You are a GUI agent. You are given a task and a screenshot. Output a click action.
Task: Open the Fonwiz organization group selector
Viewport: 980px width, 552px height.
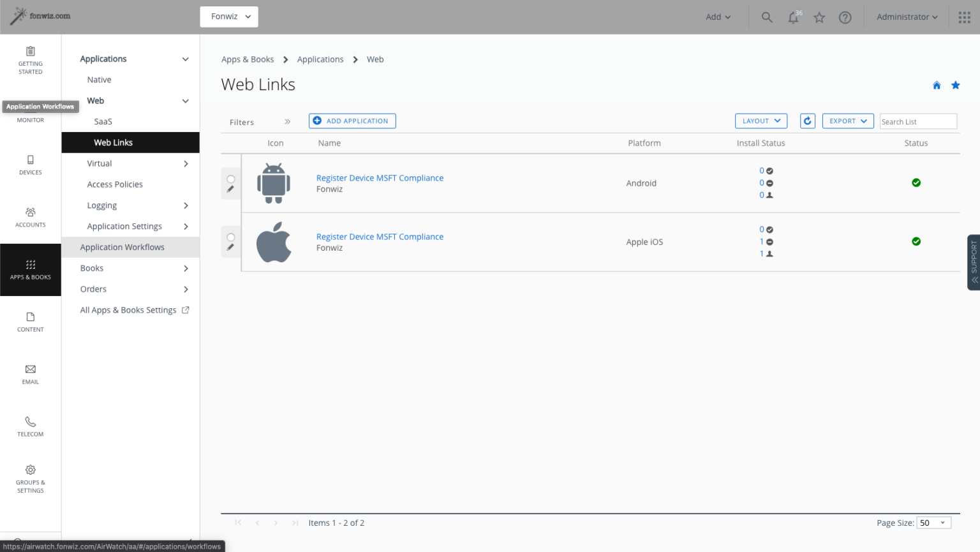pos(228,17)
